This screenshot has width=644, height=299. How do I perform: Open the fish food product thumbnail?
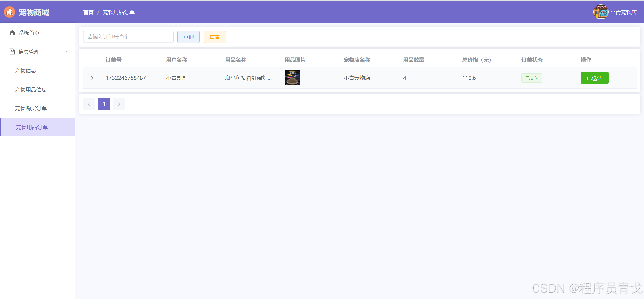tap(292, 78)
